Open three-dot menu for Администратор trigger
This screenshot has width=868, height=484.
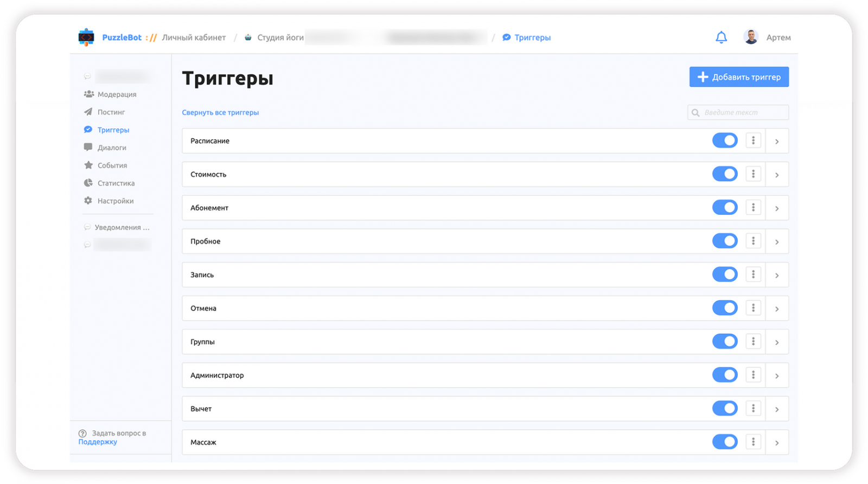coord(753,375)
